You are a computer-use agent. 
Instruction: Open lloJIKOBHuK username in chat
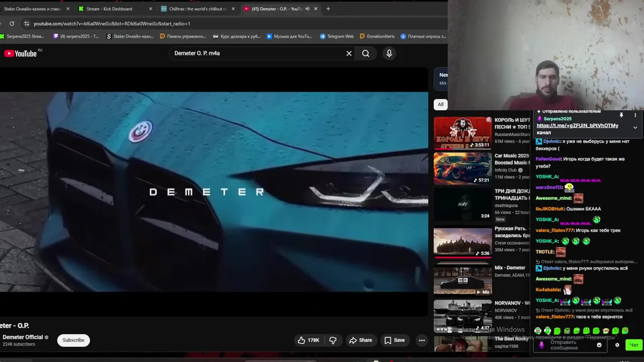coord(549,209)
